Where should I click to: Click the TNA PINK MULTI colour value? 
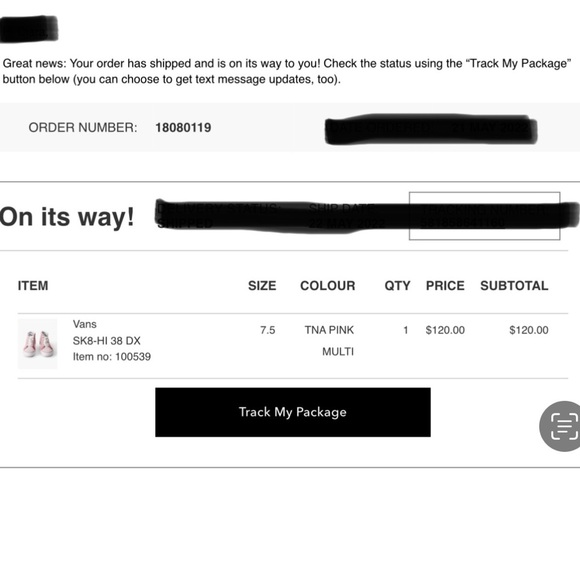coord(329,341)
